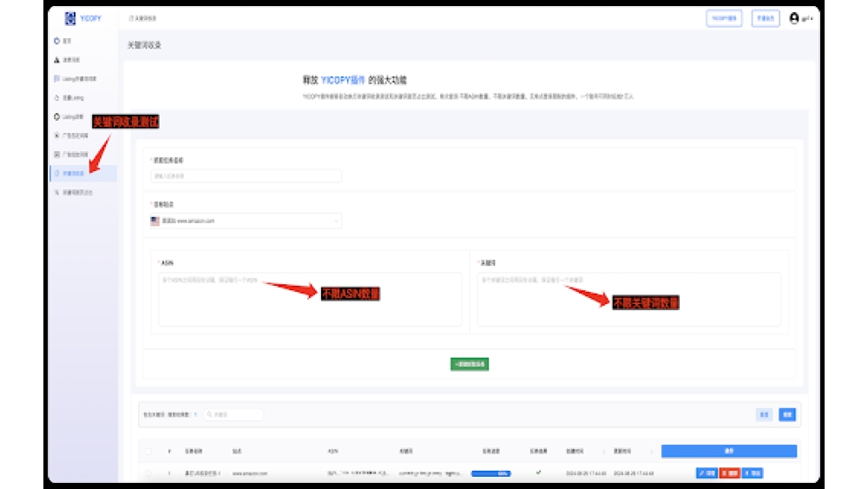Viewport: 868px width, 489px height.
Task: Open the 批量 Listing sidebar item
Action: 69,98
